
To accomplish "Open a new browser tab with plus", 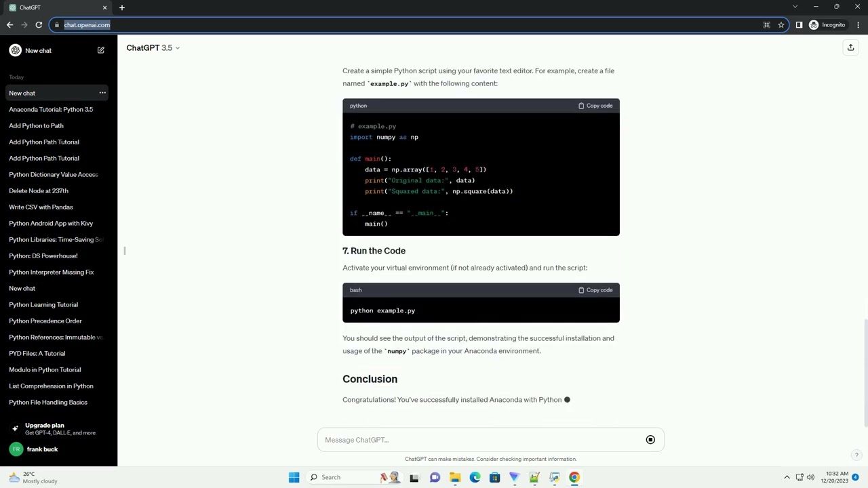I will coord(122,7).
